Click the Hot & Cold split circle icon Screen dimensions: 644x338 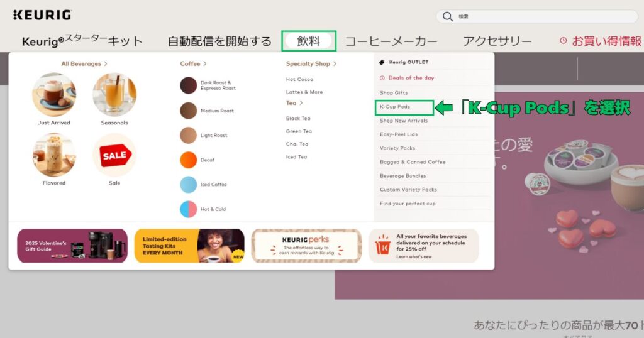[189, 209]
